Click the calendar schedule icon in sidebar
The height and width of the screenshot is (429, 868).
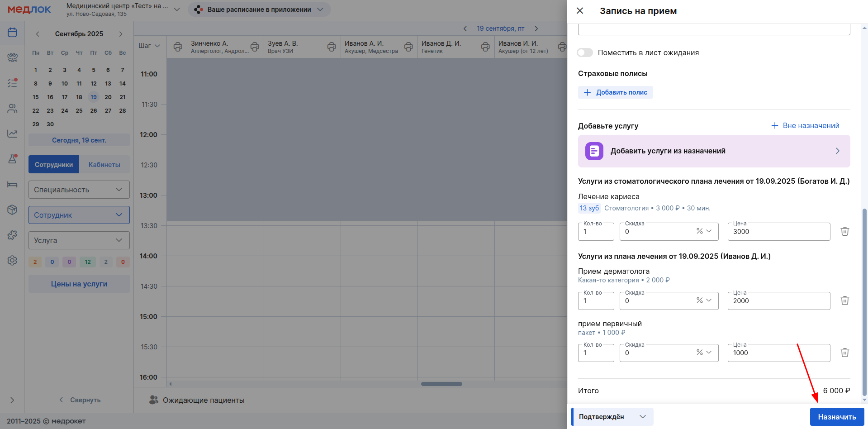[12, 33]
